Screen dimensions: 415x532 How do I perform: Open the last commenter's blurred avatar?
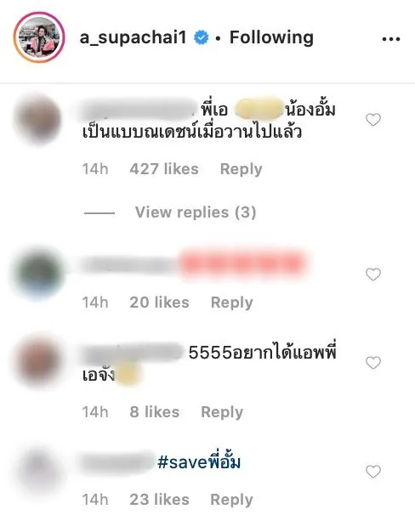click(x=38, y=472)
